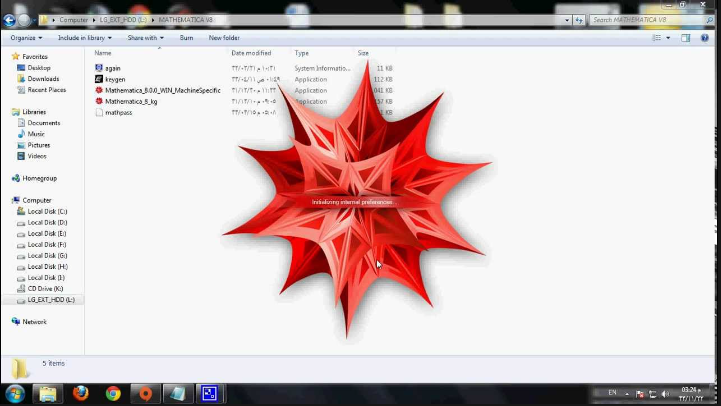Click the 'mathpass' file name
Image resolution: width=721 pixels, height=406 pixels.
point(119,113)
